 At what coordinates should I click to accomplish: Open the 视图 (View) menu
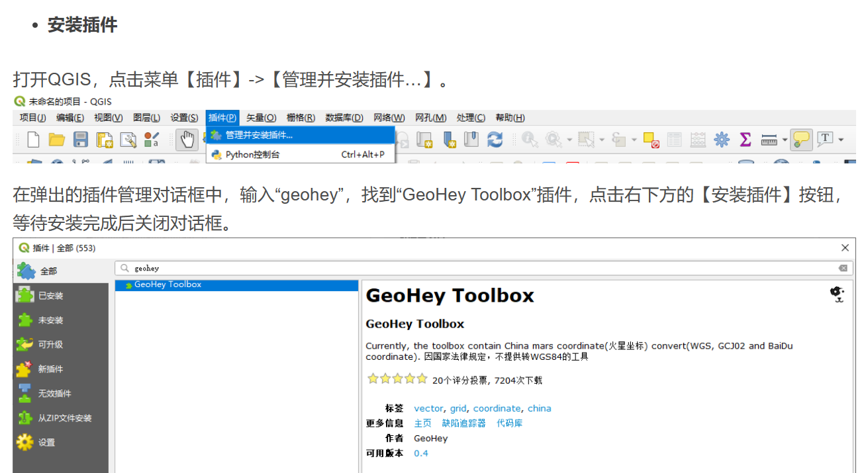point(108,118)
